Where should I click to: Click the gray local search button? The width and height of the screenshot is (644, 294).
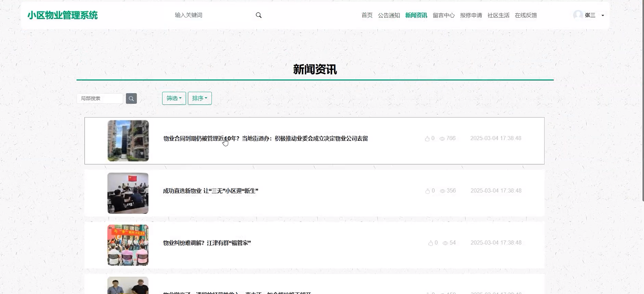131,99
